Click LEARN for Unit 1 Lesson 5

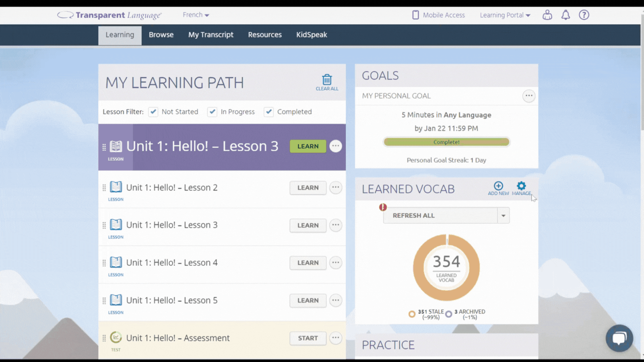[308, 300]
